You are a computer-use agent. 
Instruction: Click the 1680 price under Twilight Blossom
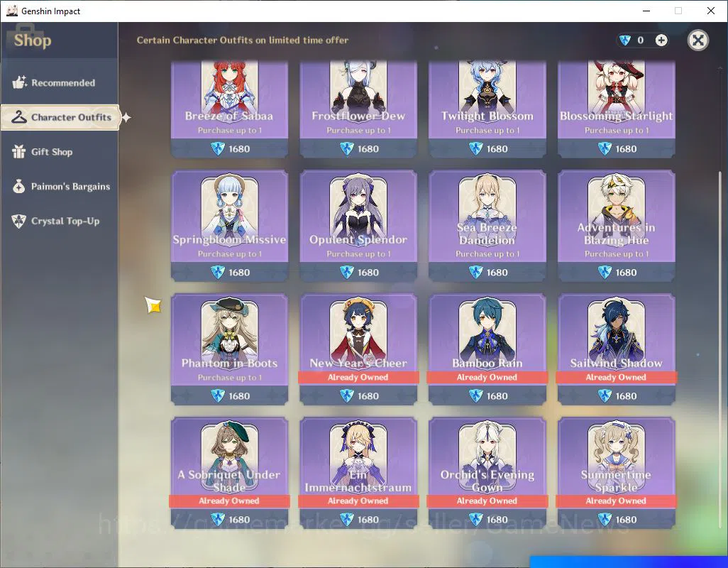pyautogui.click(x=487, y=148)
